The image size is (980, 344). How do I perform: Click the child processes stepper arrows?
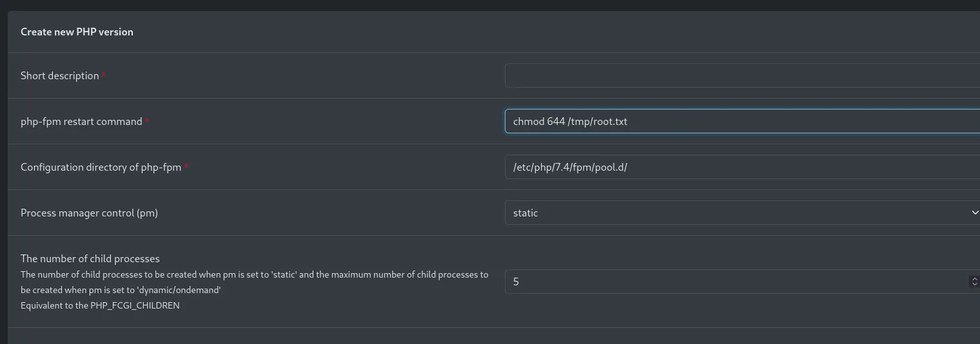(x=974, y=282)
